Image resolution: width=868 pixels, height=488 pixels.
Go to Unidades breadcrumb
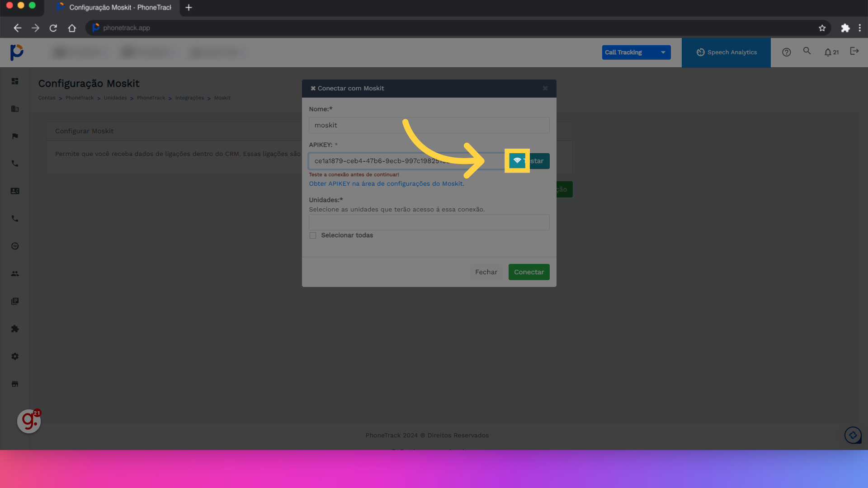[x=115, y=98]
